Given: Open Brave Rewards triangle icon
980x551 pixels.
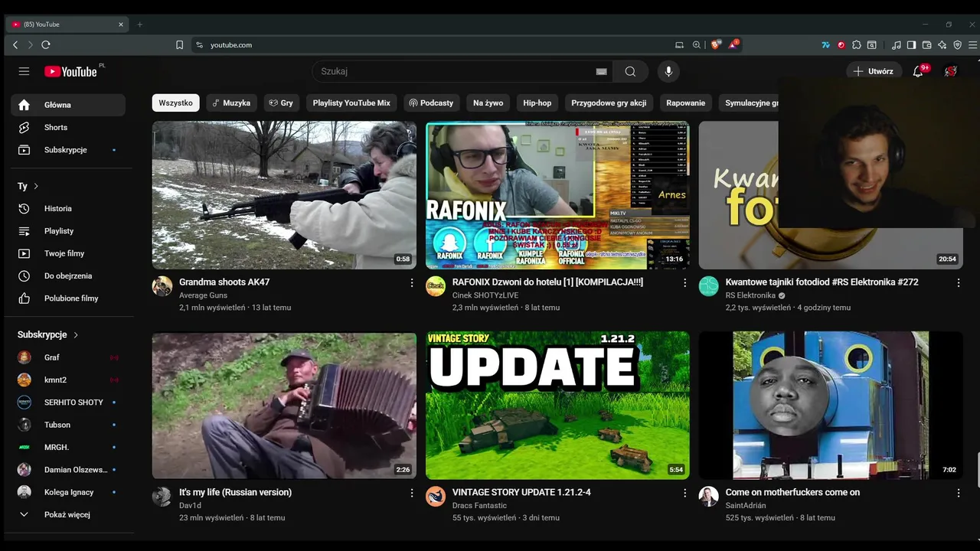Looking at the screenshot, I should [x=733, y=45].
